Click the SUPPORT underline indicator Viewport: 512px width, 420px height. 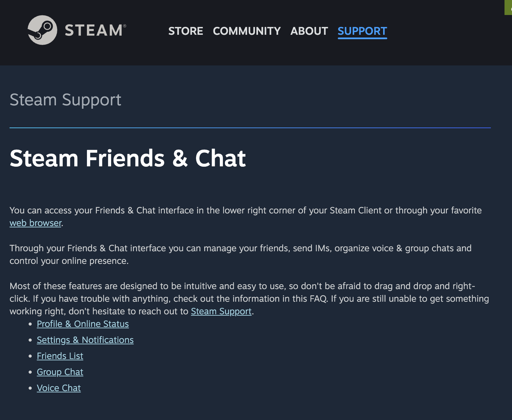pos(362,39)
